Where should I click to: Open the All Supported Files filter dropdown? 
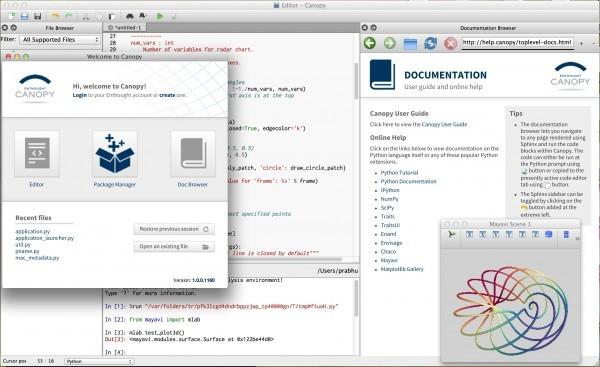60,39
